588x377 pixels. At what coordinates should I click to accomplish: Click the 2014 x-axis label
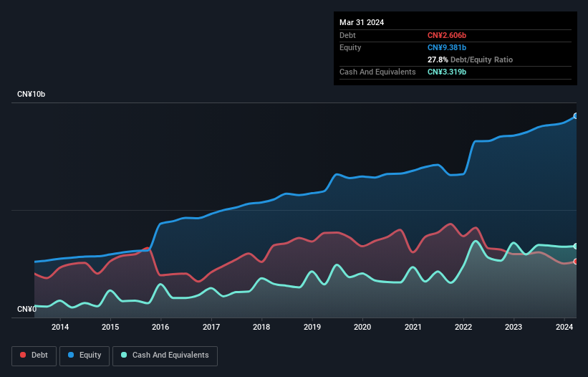[60, 327]
